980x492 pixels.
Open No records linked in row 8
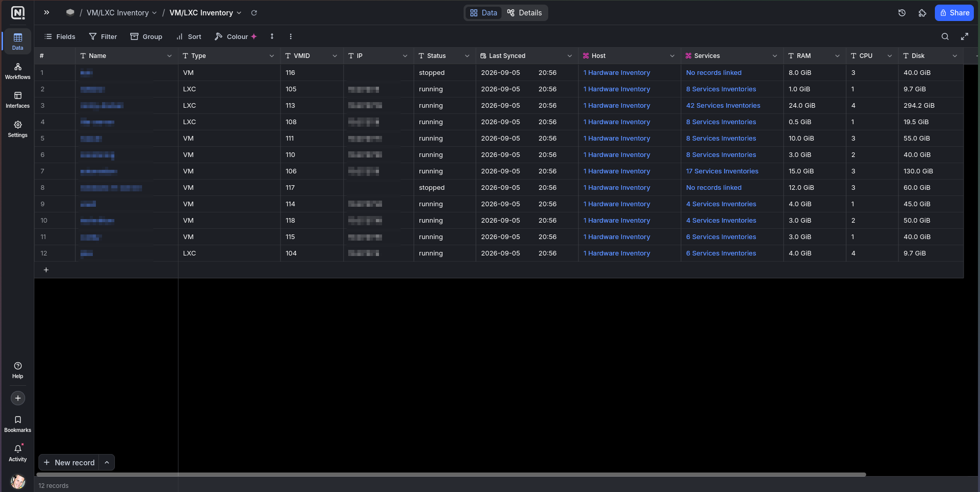(x=714, y=188)
